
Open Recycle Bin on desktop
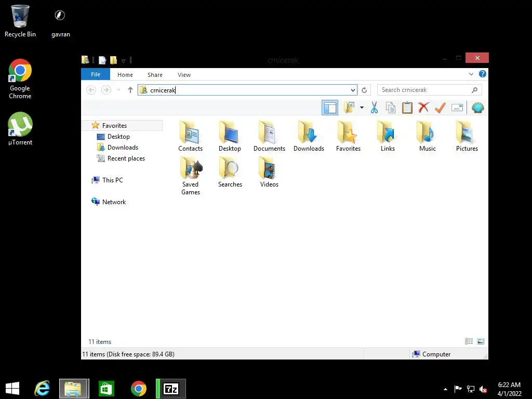20,21
